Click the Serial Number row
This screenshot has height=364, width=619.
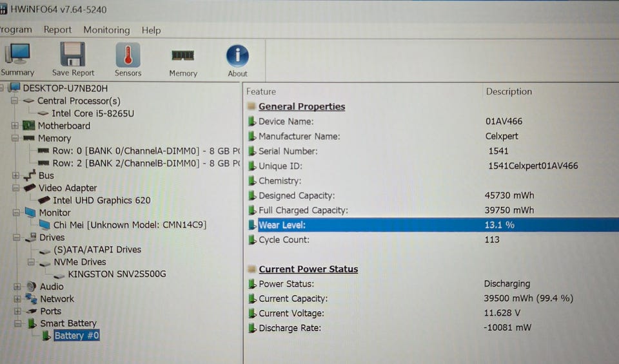click(x=432, y=151)
